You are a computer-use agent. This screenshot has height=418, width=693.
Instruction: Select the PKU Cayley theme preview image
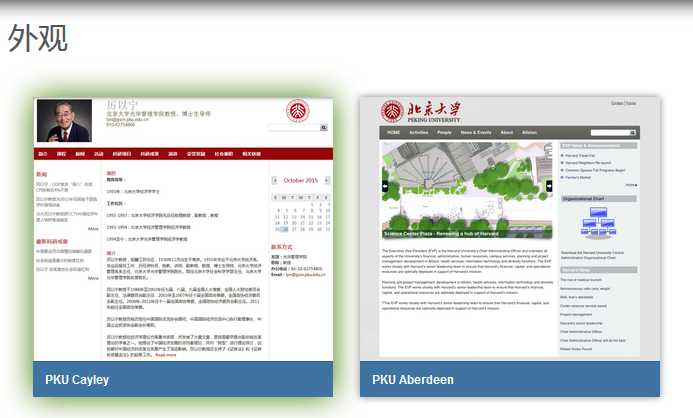pyautogui.click(x=183, y=229)
